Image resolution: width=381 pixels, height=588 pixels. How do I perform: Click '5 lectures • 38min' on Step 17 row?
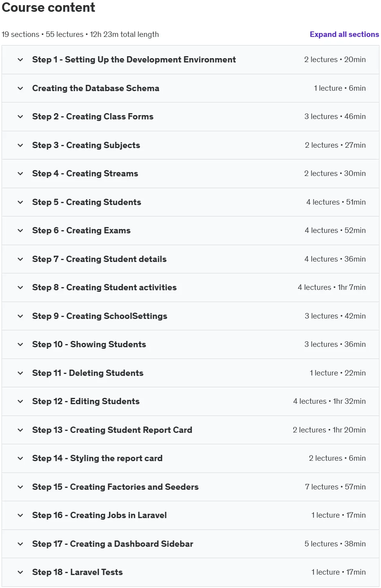335,544
